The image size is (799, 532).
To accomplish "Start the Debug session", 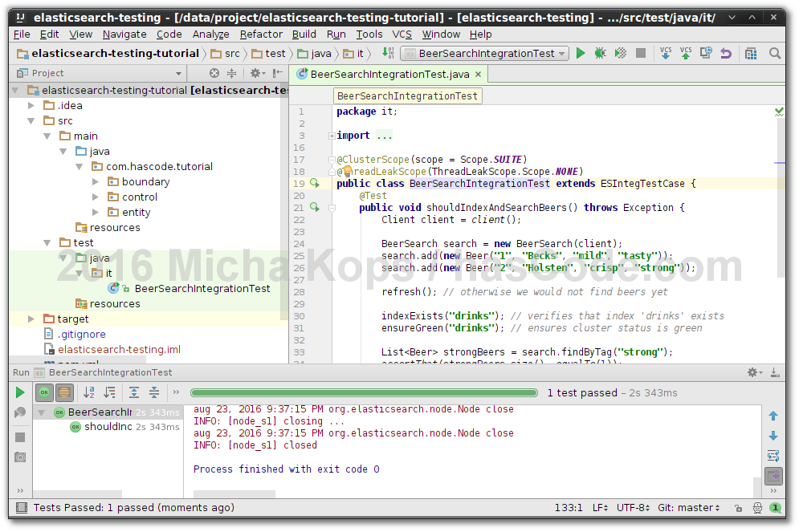I will 600,53.
